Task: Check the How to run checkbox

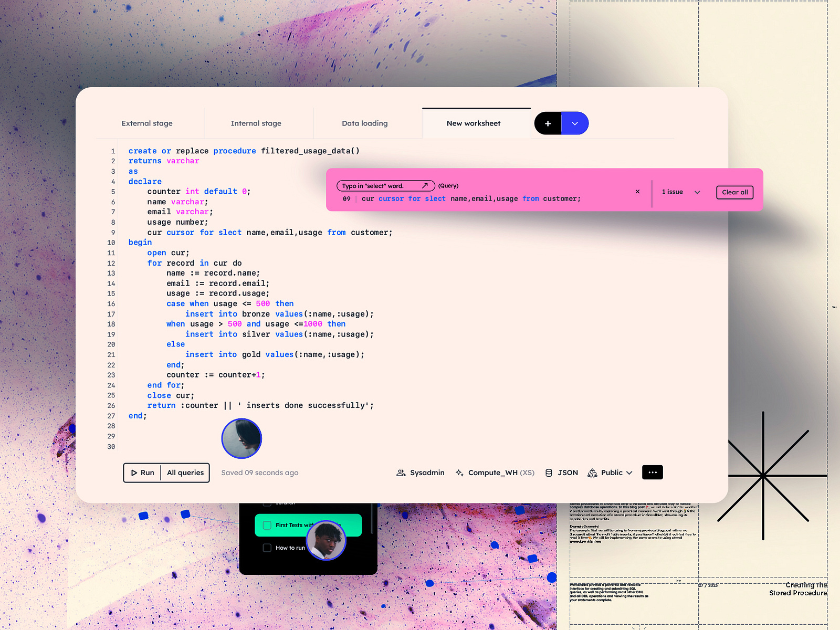Action: (x=267, y=548)
